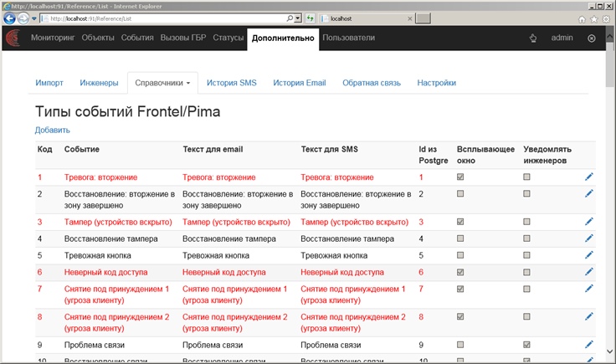Open recent pages dropdown next to forward
Viewport: 616px width, 364px height.
pyautogui.click(x=34, y=18)
